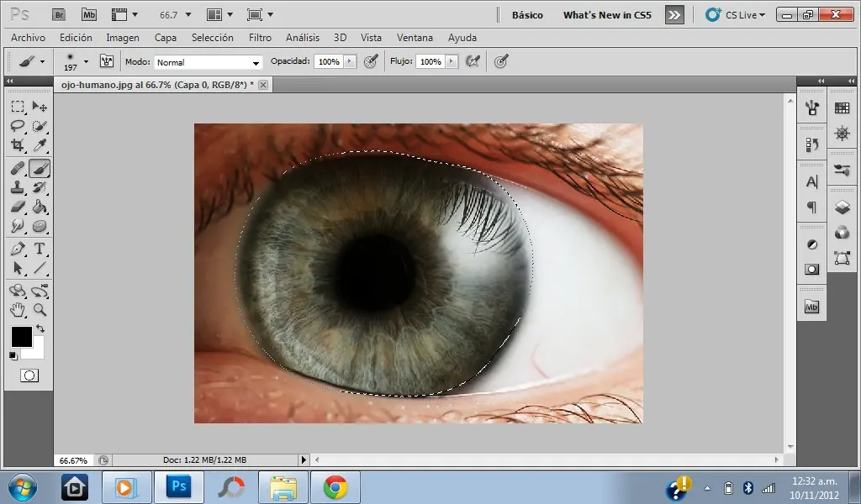The height and width of the screenshot is (504, 861).
Task: Pick the Eyedropper tool
Action: [x=39, y=145]
